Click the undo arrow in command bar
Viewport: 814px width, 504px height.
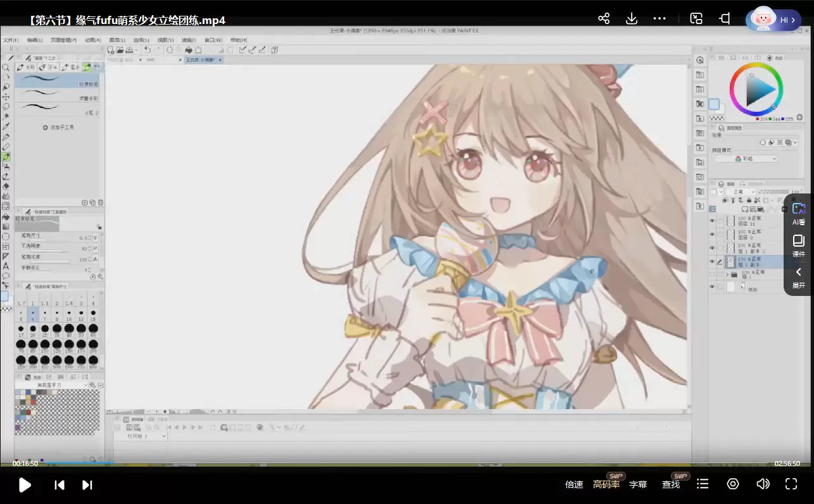click(x=147, y=50)
